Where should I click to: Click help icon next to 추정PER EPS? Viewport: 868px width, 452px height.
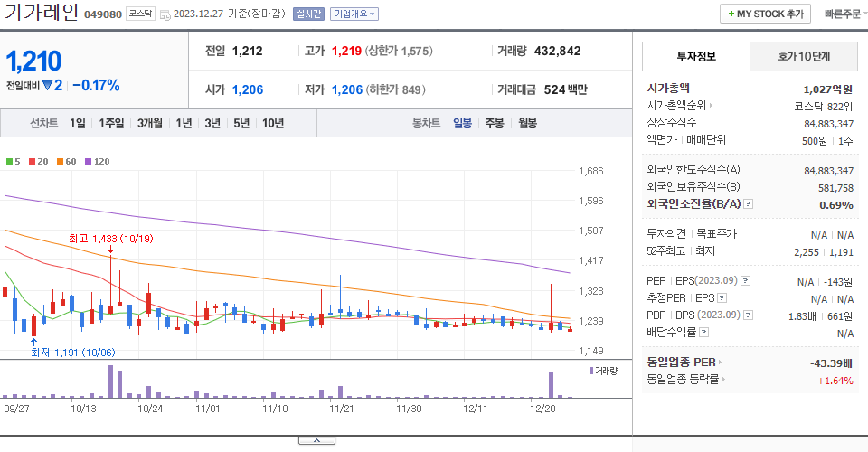tap(722, 298)
